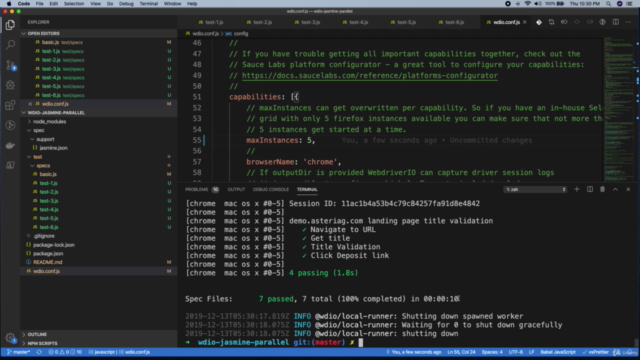The width and height of the screenshot is (640, 360).
Task: Close wdio.conf.js in Open Editors list
Action: click(x=30, y=104)
